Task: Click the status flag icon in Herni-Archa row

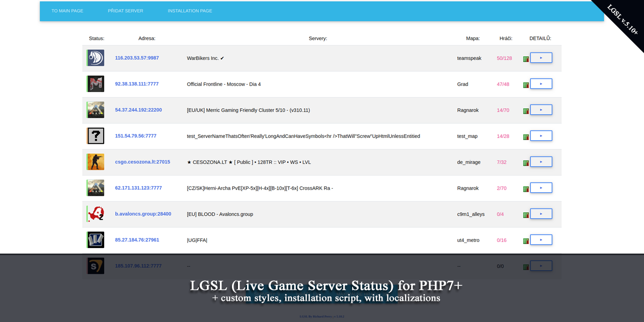Action: point(526,189)
